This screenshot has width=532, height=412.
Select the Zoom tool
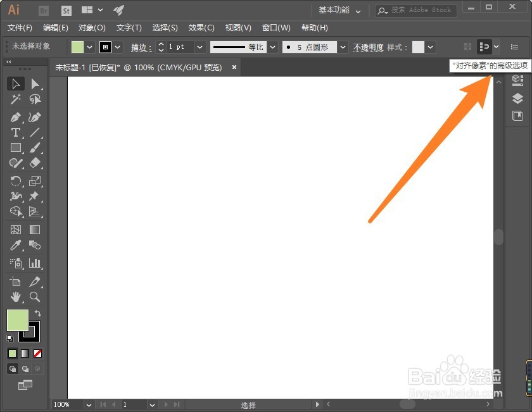click(x=35, y=297)
